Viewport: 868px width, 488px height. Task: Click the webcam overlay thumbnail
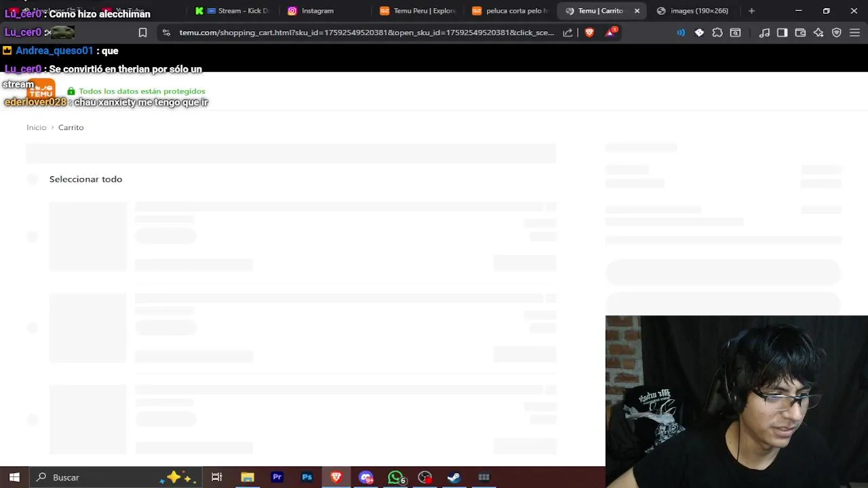736,401
